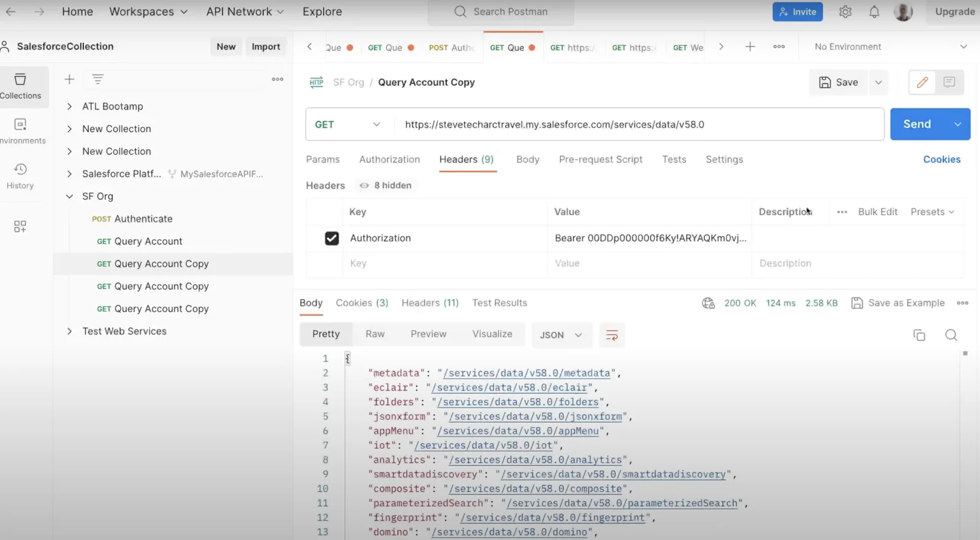This screenshot has height=540, width=980.
Task: Open the GET method dropdown
Action: click(x=347, y=124)
